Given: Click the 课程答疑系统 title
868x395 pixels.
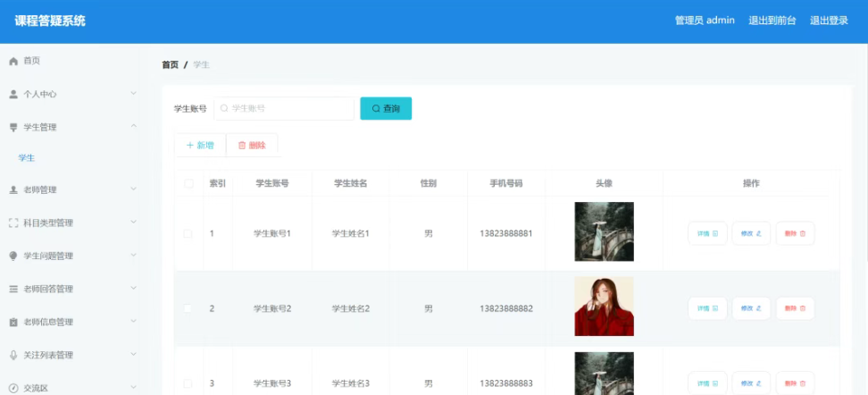Looking at the screenshot, I should click(x=50, y=21).
